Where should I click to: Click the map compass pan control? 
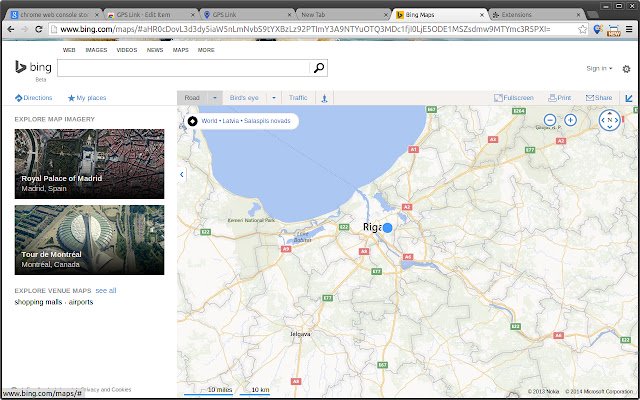click(609, 120)
